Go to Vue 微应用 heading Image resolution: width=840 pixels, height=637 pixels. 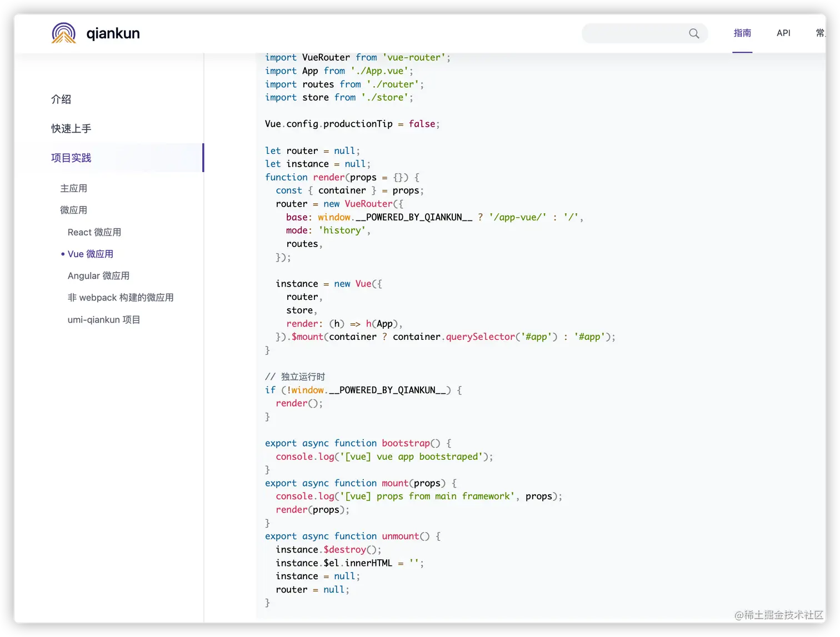click(91, 254)
